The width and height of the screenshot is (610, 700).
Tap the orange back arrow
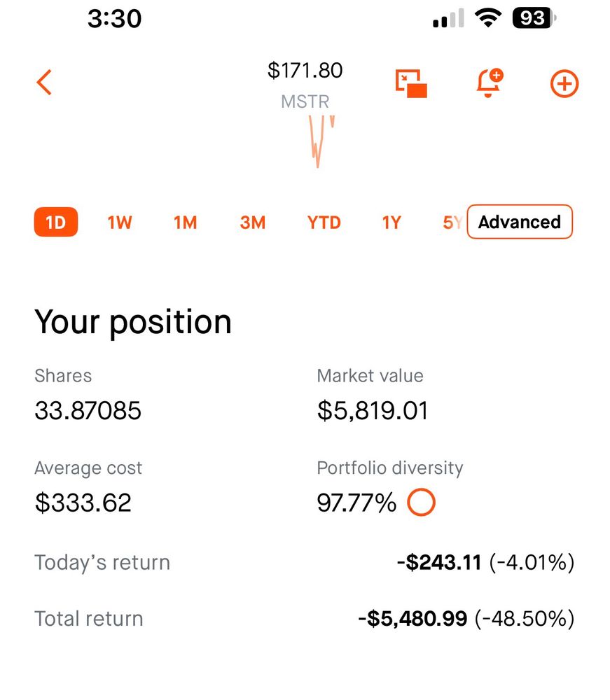click(x=44, y=82)
